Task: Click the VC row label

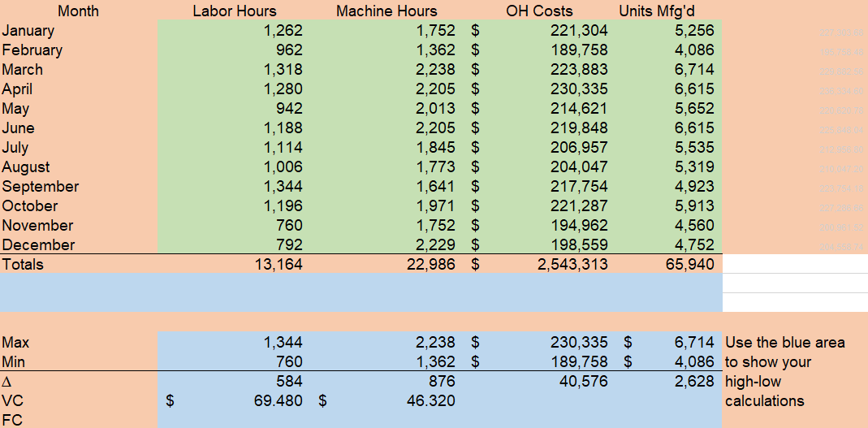Action: coord(12,401)
